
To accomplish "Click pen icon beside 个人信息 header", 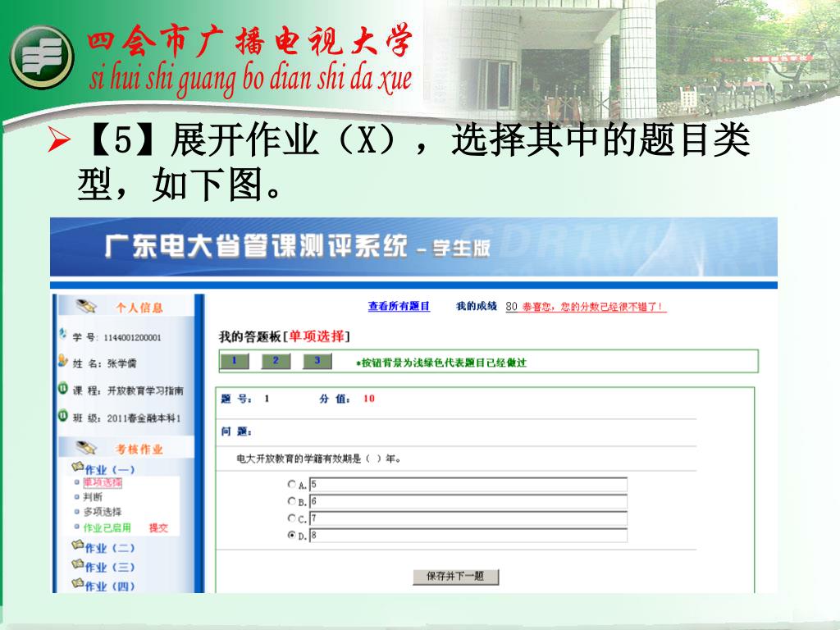I will pyautogui.click(x=85, y=306).
